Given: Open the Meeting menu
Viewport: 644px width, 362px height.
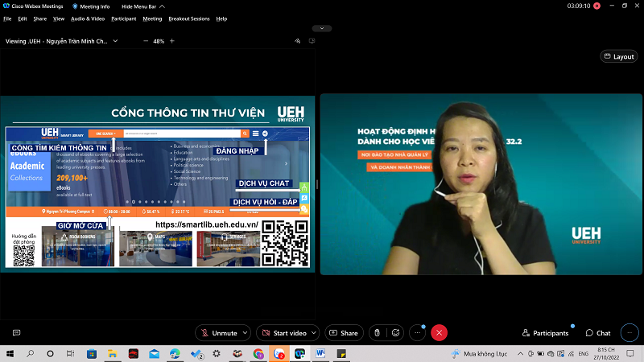Looking at the screenshot, I should (x=152, y=19).
